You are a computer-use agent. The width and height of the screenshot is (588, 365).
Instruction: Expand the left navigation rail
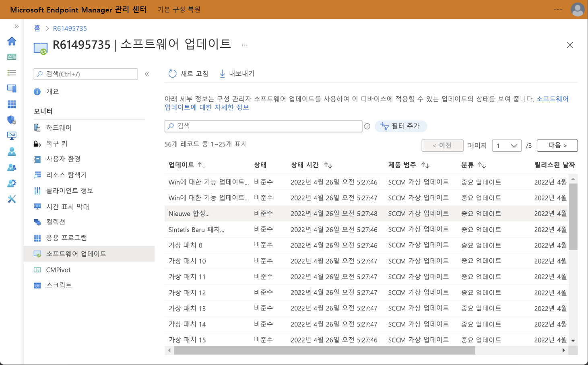[x=17, y=27]
